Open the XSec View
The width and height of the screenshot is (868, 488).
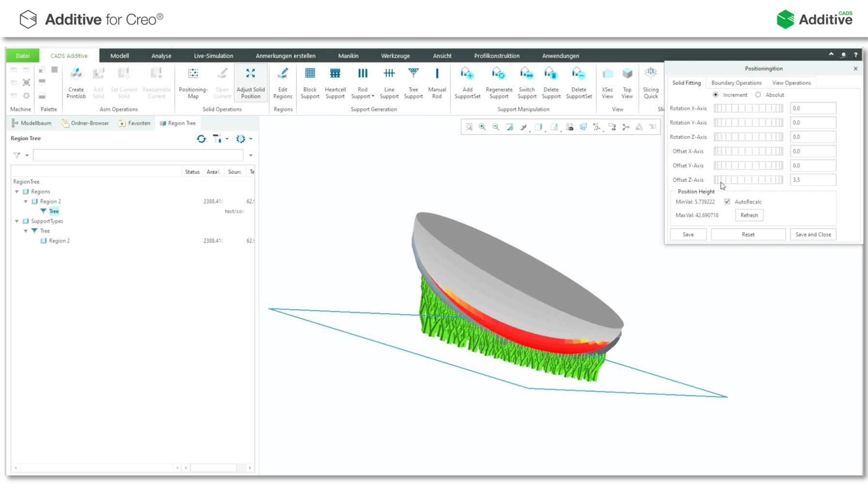tap(607, 83)
